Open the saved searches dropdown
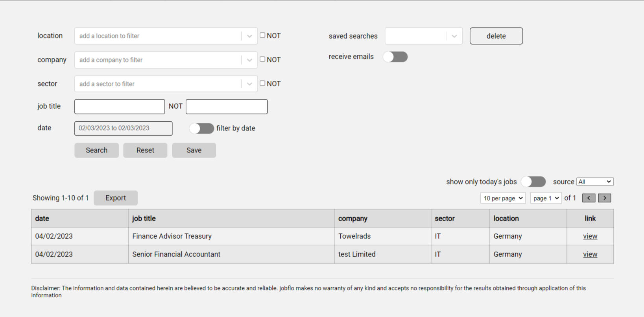The height and width of the screenshot is (317, 644). [454, 36]
